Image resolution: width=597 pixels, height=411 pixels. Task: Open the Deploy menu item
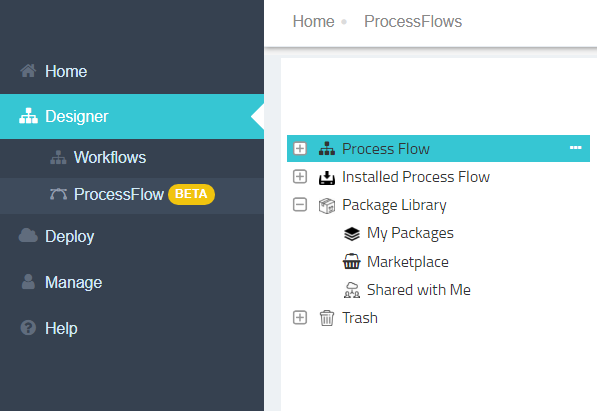pyautogui.click(x=132, y=236)
